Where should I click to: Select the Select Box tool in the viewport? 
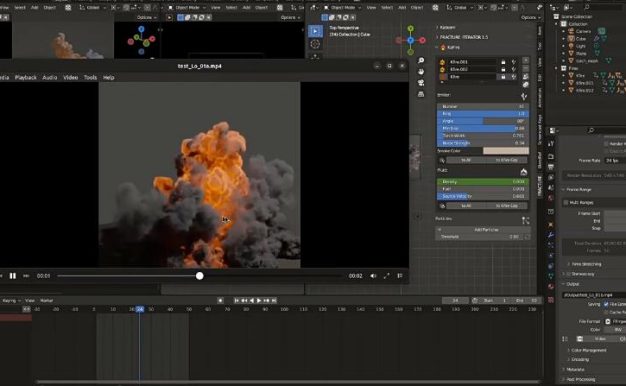coord(315,31)
